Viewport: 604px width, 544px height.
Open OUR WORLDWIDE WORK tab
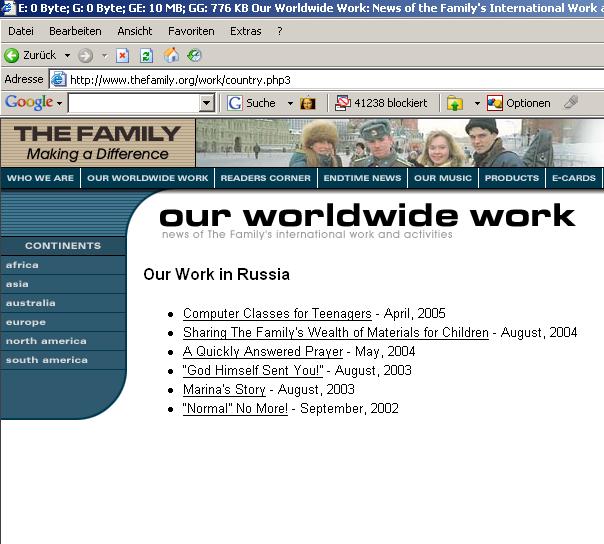(148, 178)
